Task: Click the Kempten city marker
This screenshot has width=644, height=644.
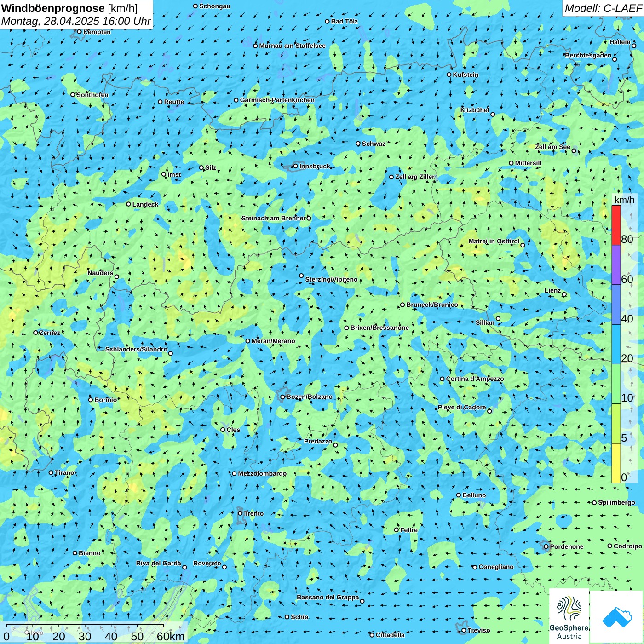Action: [79, 32]
